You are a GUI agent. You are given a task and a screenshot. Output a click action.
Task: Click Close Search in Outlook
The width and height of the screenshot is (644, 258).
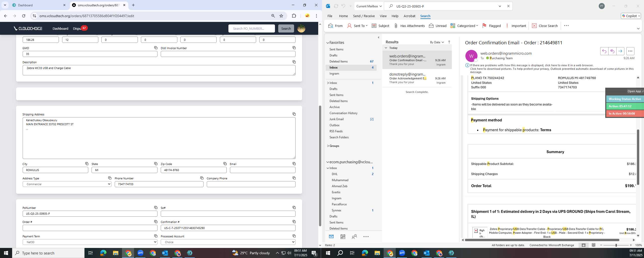click(x=545, y=26)
